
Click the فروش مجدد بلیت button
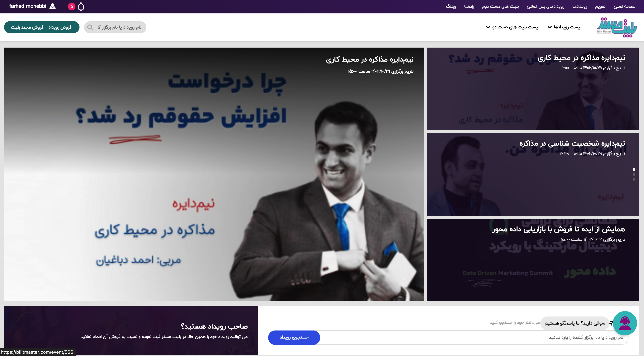point(27,27)
